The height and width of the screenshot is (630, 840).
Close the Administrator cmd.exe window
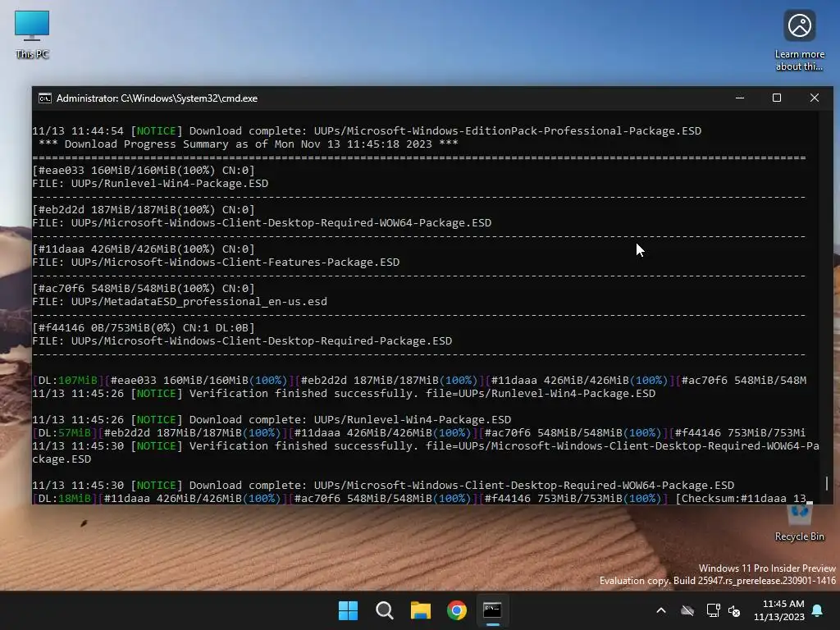(x=815, y=98)
